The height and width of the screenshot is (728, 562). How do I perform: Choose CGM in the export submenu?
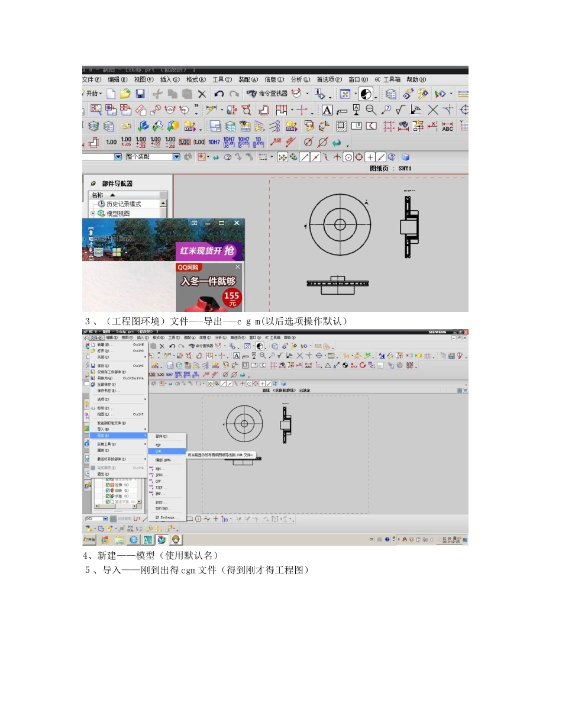point(167,451)
